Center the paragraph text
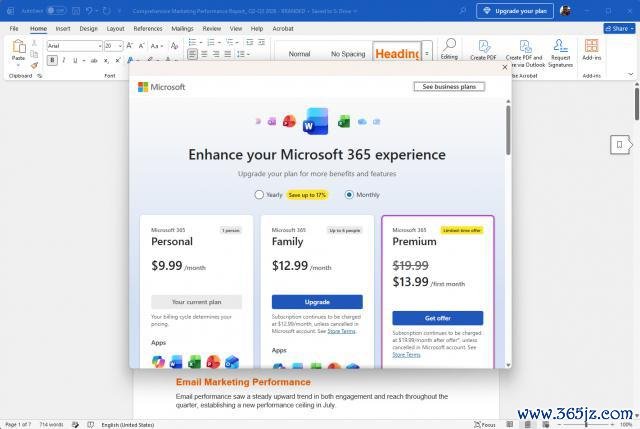 click(x=204, y=54)
